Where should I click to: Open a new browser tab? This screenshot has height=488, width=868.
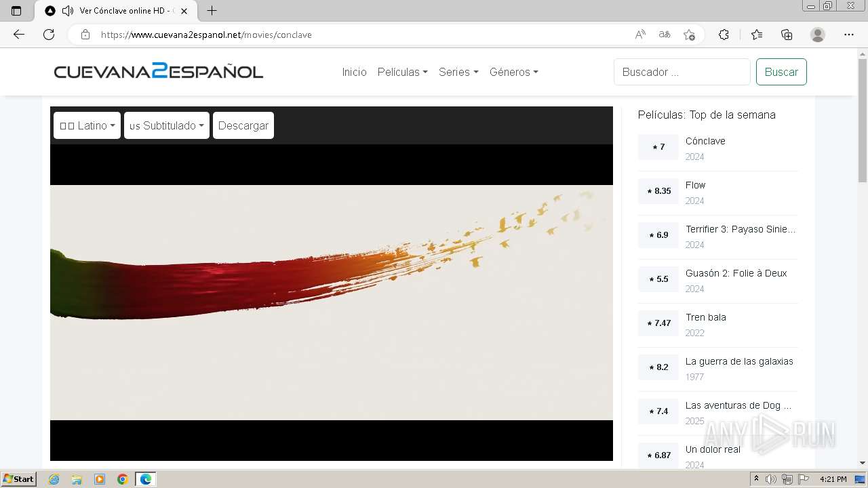[212, 11]
